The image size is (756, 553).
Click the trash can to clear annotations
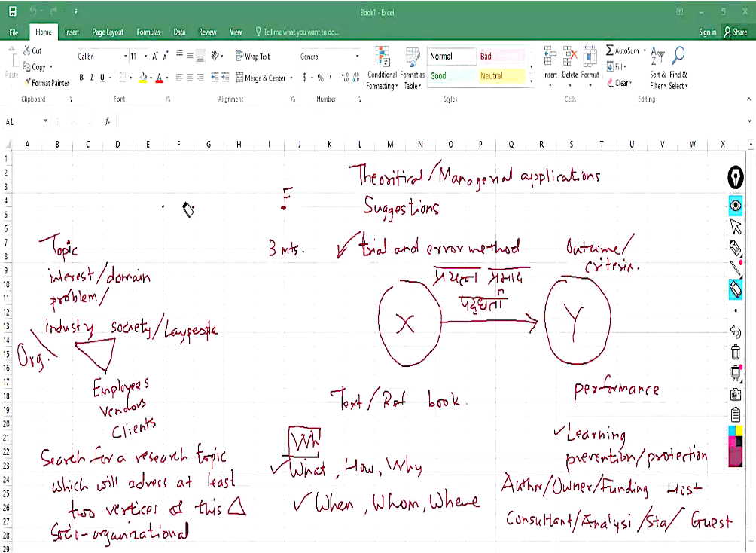point(736,352)
